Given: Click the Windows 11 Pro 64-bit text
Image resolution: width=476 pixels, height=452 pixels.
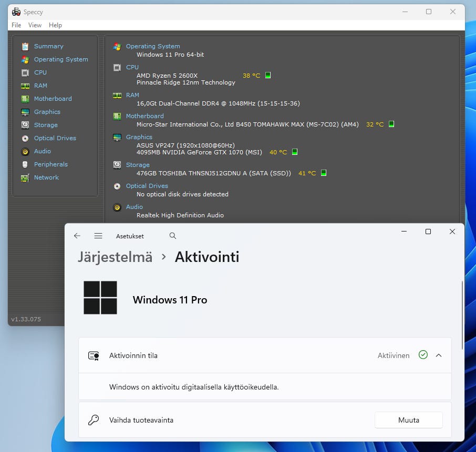Looking at the screenshot, I should [x=170, y=55].
